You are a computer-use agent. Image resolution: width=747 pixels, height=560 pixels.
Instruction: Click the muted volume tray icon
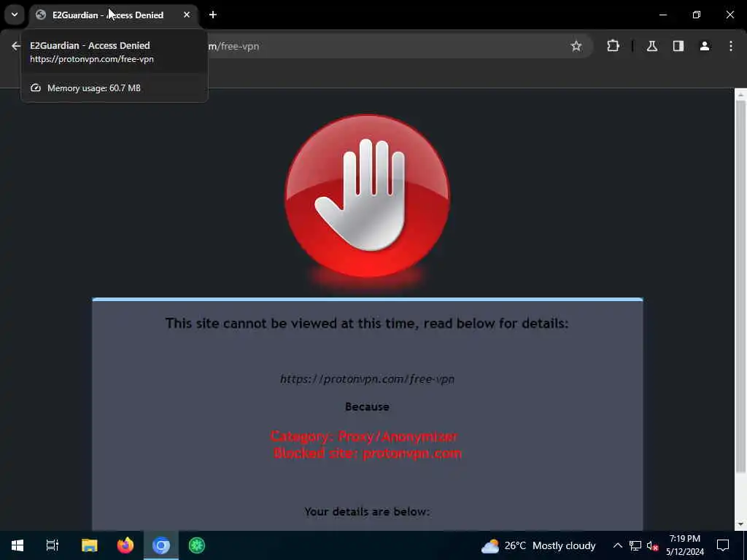click(x=652, y=545)
